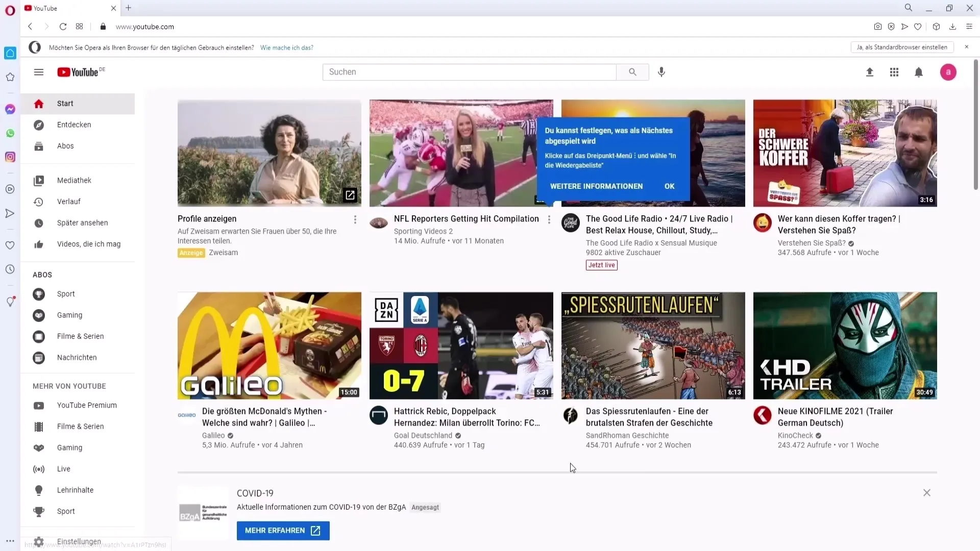Viewport: 980px width, 551px height.
Task: Click the YouTube hamburger menu icon
Action: tap(38, 72)
